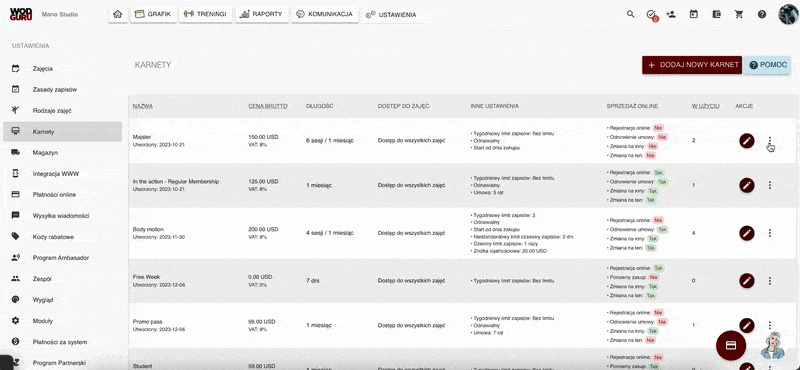Open the user profile avatar
The width and height of the screenshot is (800, 370).
[788, 14]
